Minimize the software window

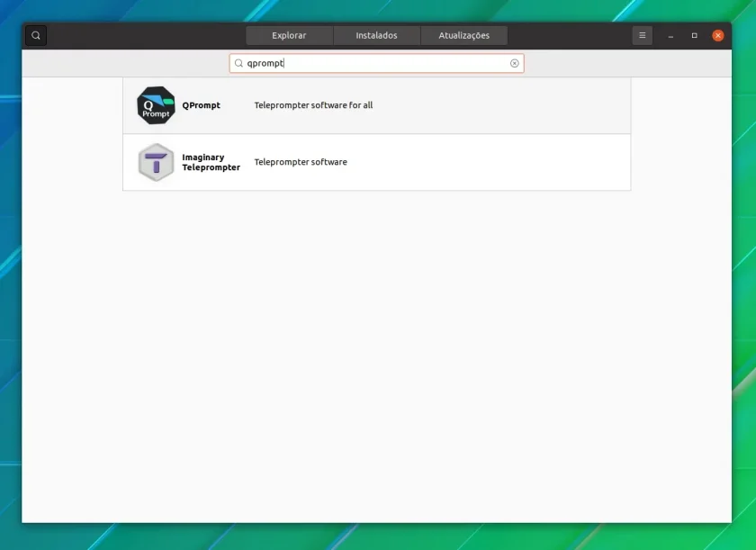[x=670, y=36]
